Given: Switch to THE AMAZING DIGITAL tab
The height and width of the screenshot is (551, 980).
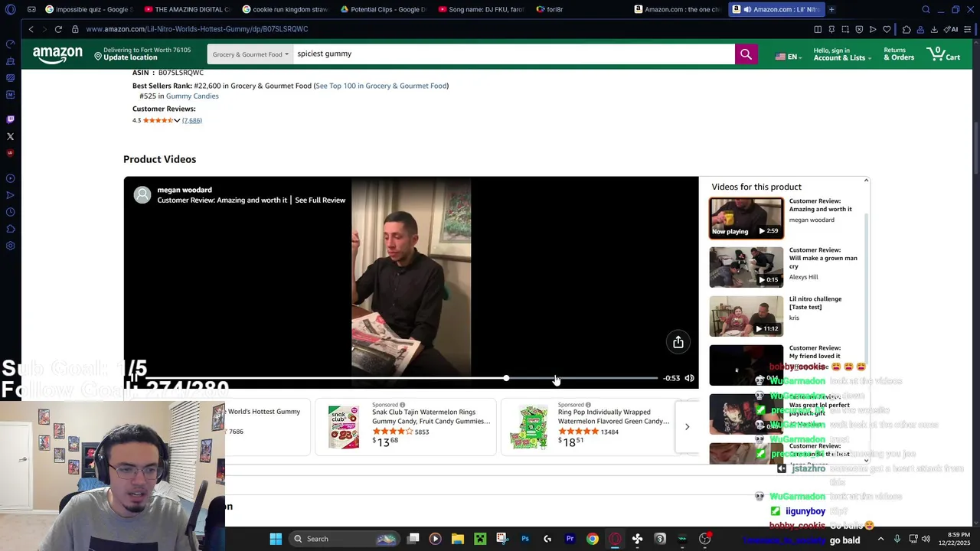Looking at the screenshot, I should (186, 9).
